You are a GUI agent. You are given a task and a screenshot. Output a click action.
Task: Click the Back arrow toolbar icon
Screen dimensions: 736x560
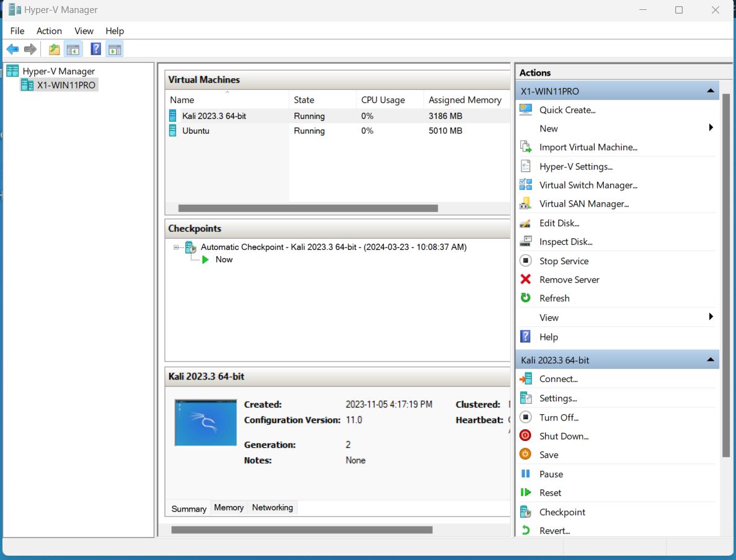[12, 49]
